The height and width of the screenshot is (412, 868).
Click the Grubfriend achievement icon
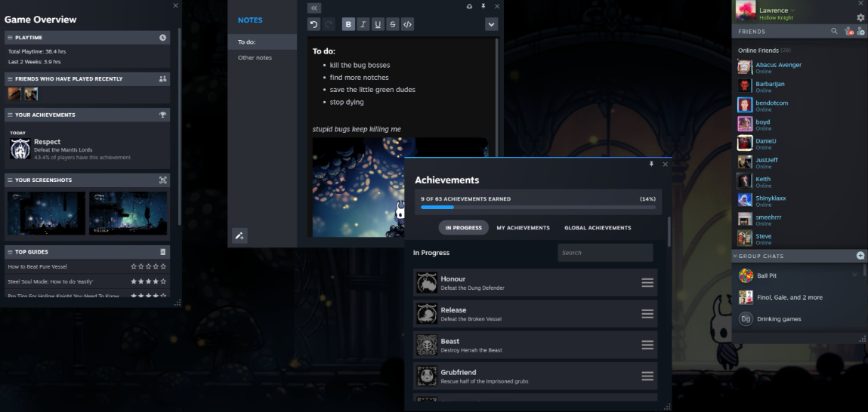427,376
